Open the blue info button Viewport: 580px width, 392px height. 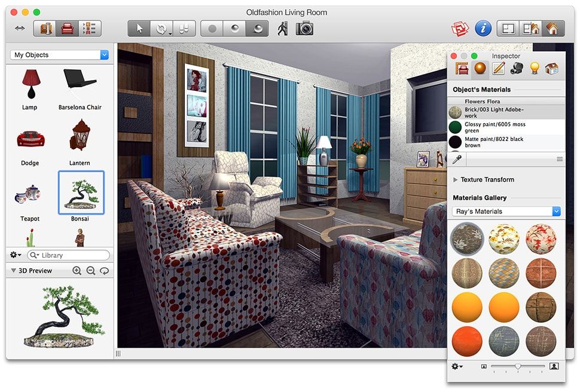pyautogui.click(x=483, y=28)
